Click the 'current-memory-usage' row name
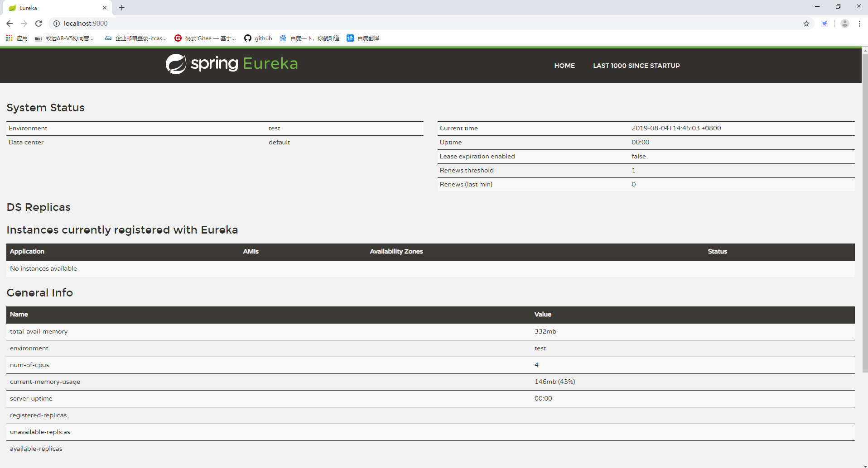 [45, 382]
